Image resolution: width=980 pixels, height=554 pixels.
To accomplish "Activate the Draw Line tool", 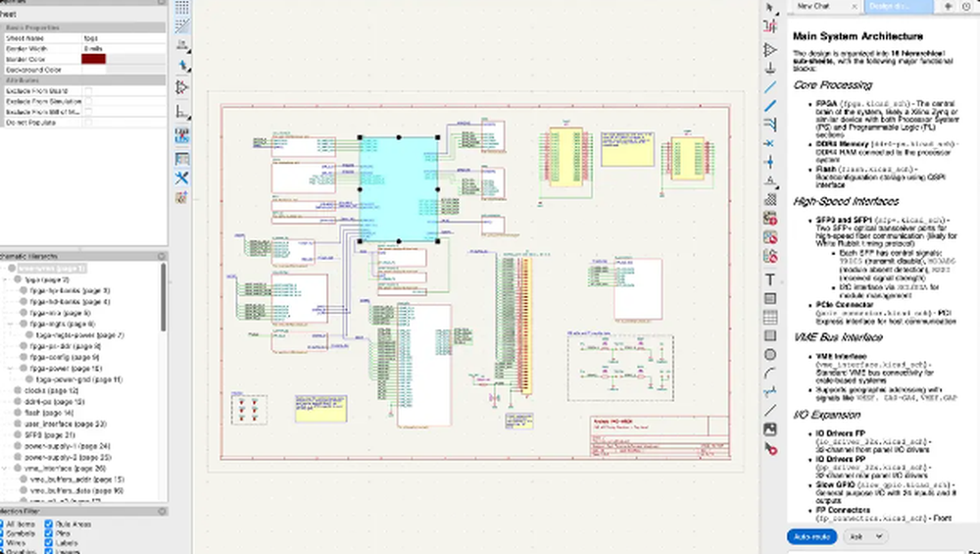I will click(770, 411).
